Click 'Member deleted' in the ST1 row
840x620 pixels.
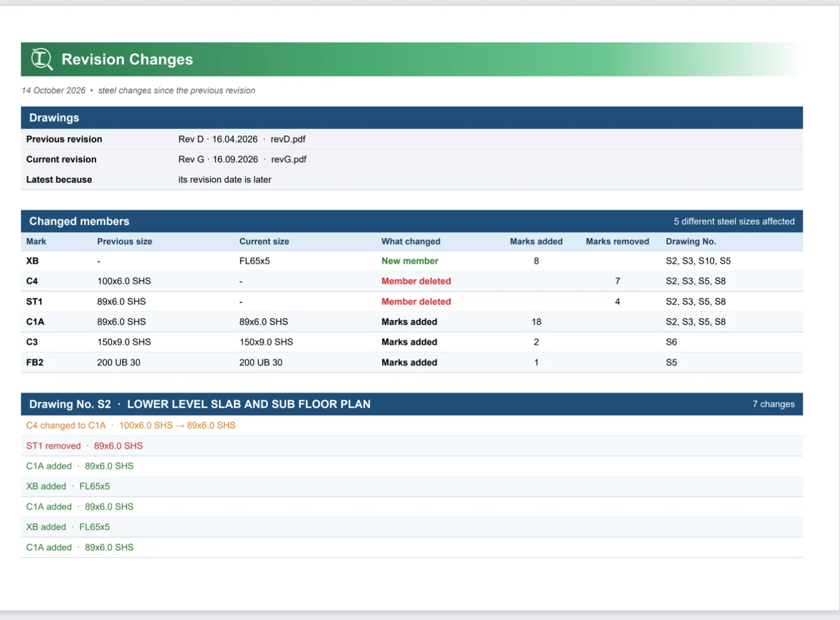pos(416,301)
